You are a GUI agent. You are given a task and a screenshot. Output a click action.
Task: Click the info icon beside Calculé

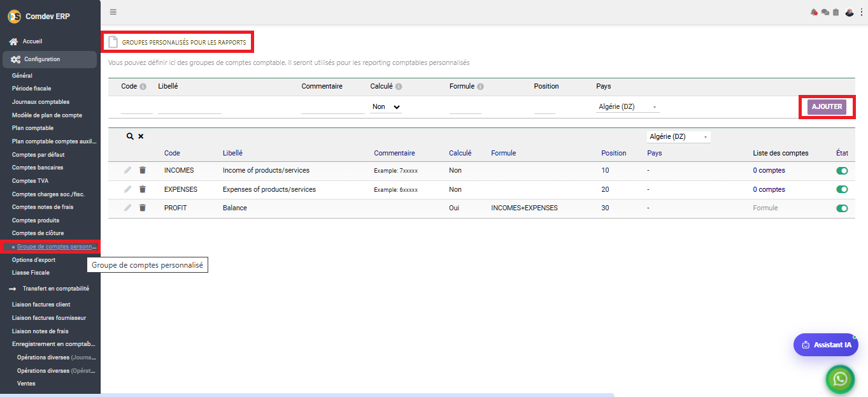click(398, 87)
